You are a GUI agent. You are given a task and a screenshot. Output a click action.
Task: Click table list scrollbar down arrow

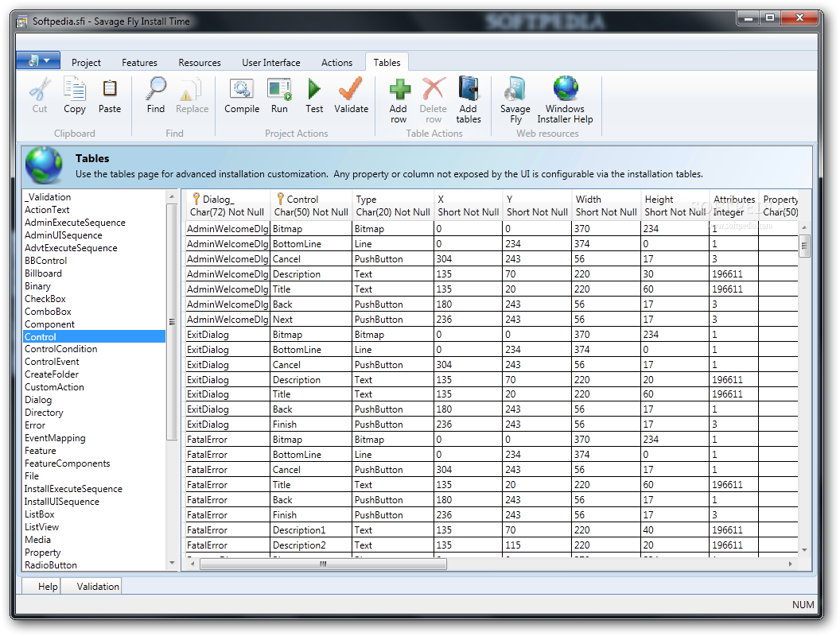[172, 563]
